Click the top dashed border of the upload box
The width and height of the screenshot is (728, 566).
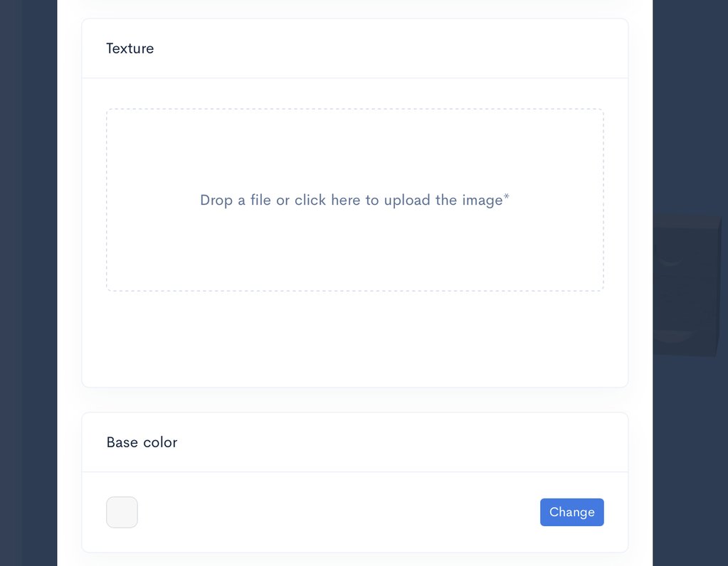click(x=354, y=109)
